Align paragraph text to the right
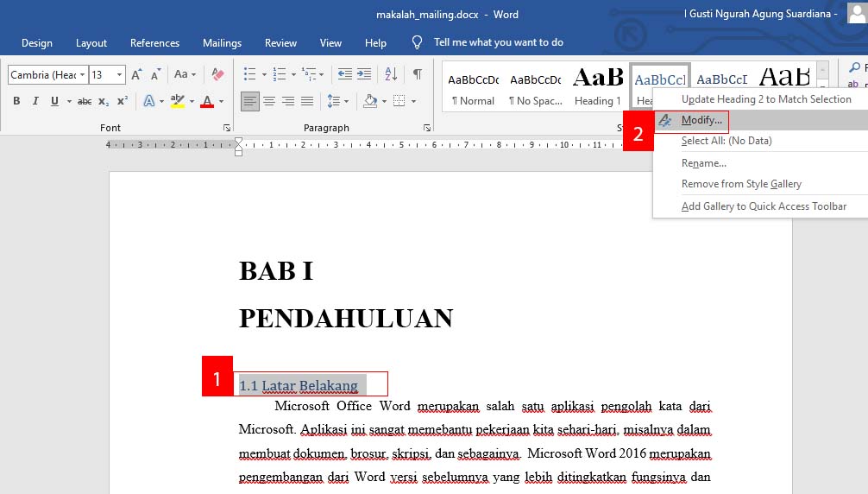The width and height of the screenshot is (868, 494). (288, 101)
